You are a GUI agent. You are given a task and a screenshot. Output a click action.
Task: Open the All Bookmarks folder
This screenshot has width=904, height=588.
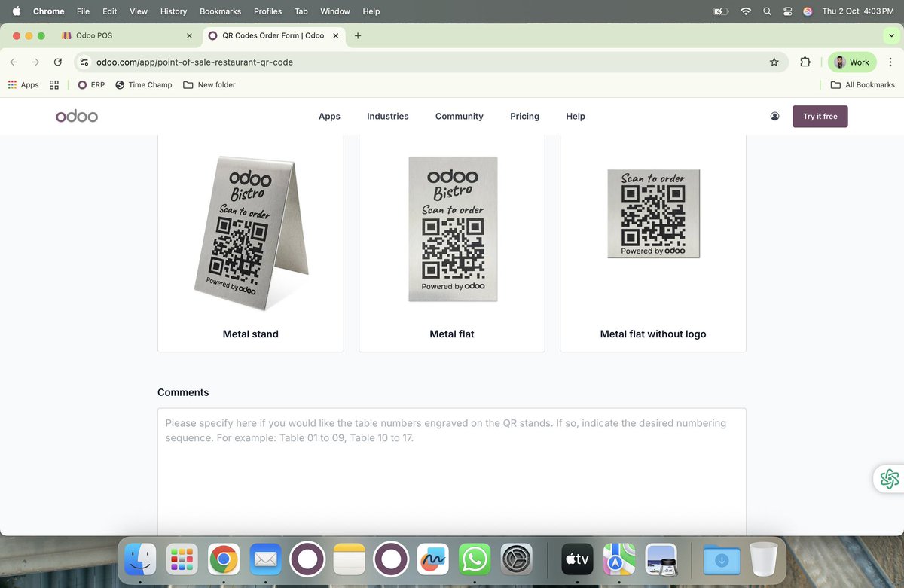[863, 85]
